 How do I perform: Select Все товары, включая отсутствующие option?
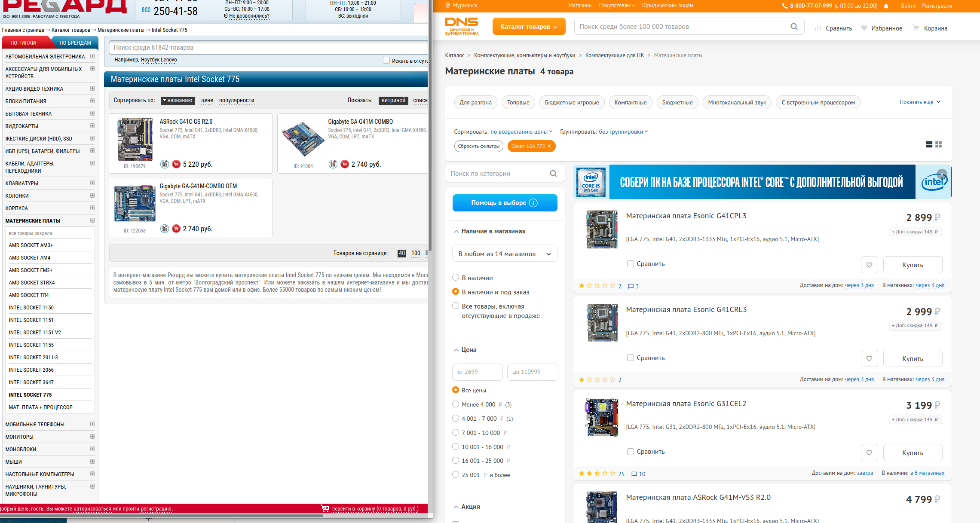click(x=456, y=306)
